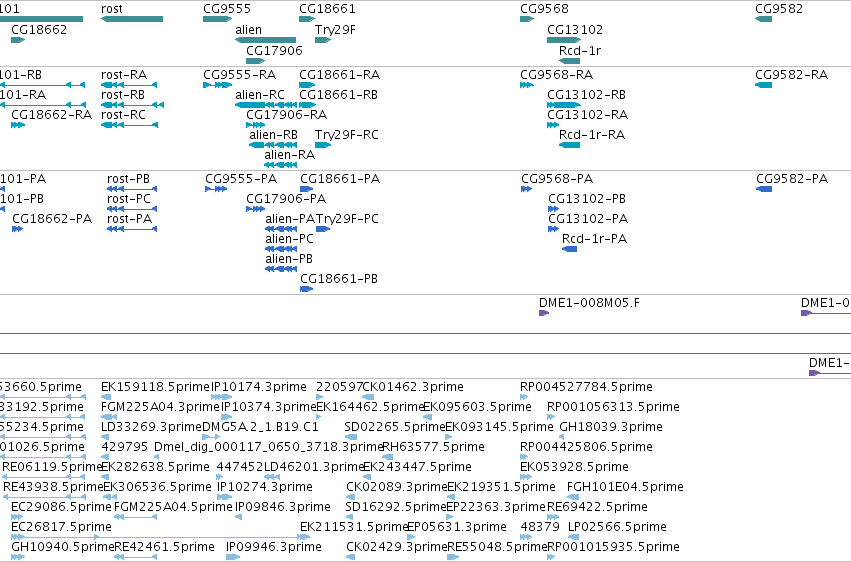Click the CG9582-PA protein label
This screenshot has height=562, width=851.
coord(792,178)
